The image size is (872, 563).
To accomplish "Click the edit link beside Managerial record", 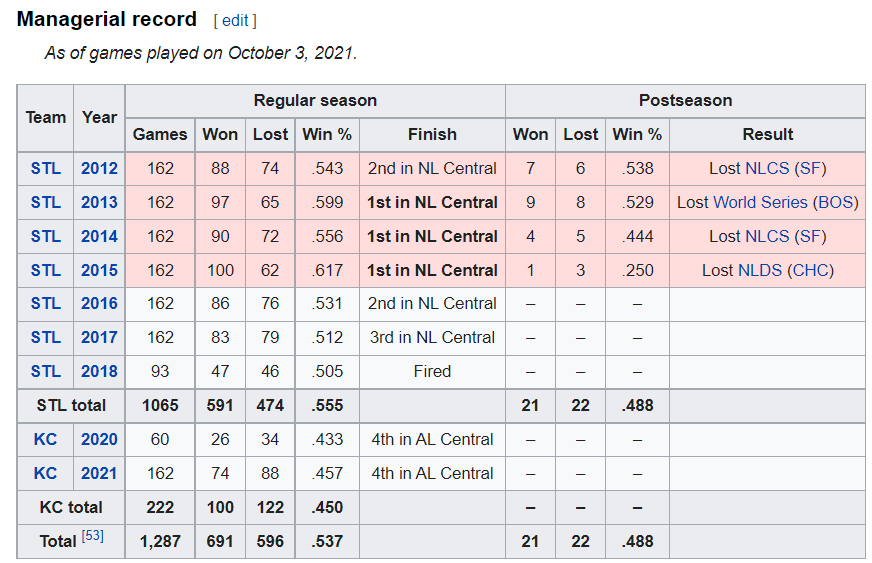I will coord(235,21).
